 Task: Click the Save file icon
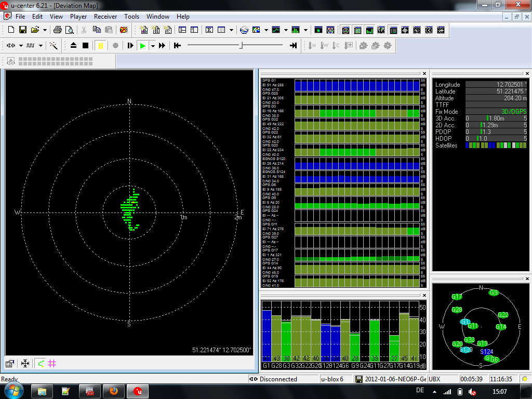[x=23, y=30]
